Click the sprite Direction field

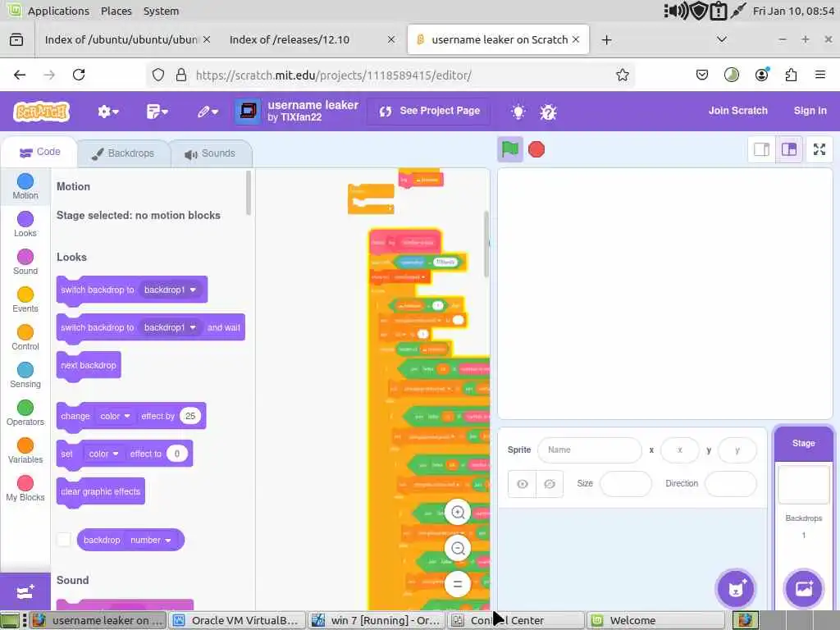pos(731,484)
